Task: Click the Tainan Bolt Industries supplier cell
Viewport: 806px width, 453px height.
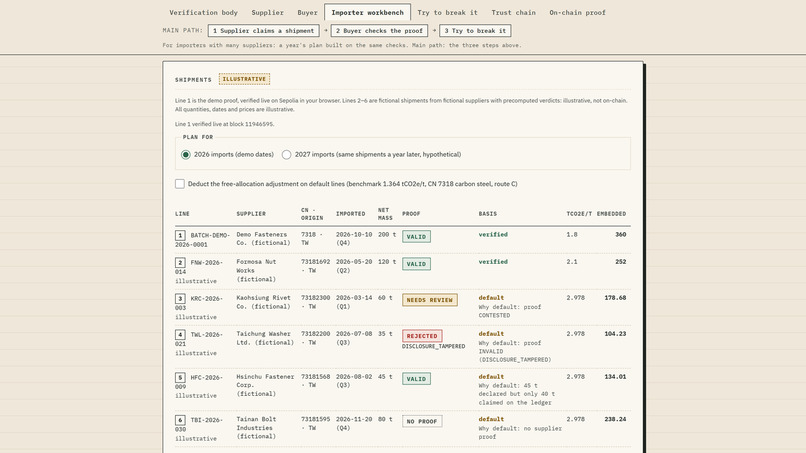Action: (256, 428)
